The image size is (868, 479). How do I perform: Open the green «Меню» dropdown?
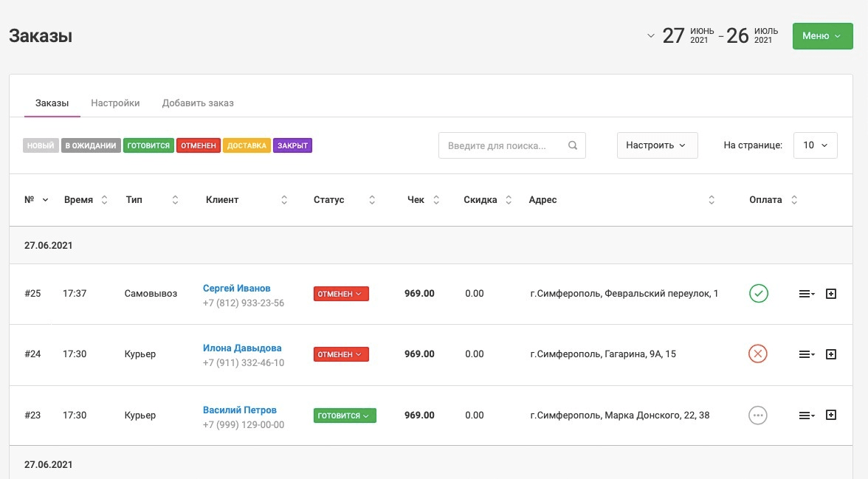tap(821, 36)
